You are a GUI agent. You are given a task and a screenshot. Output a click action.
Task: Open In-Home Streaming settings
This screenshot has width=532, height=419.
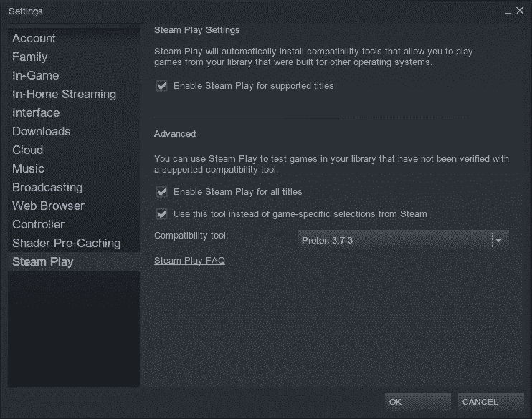[64, 94]
